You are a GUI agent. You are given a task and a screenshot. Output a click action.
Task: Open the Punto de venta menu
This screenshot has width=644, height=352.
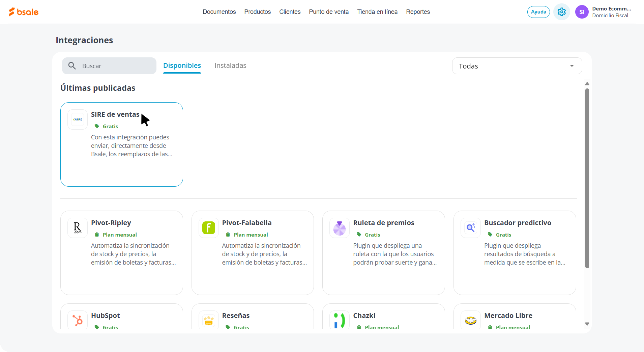[329, 12]
